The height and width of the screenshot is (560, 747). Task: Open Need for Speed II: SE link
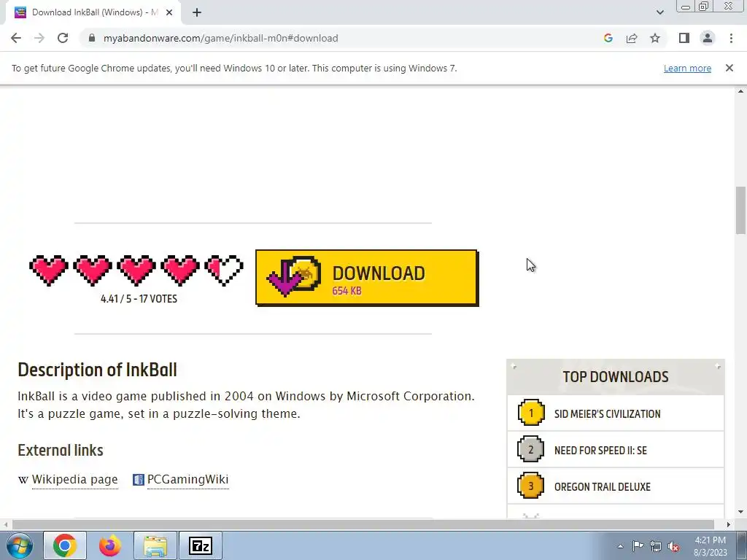point(601,451)
